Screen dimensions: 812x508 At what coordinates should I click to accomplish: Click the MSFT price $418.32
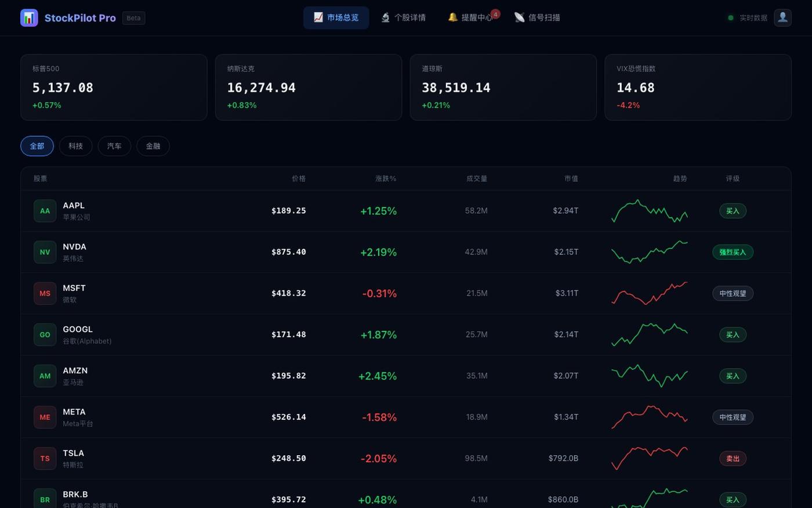click(288, 293)
